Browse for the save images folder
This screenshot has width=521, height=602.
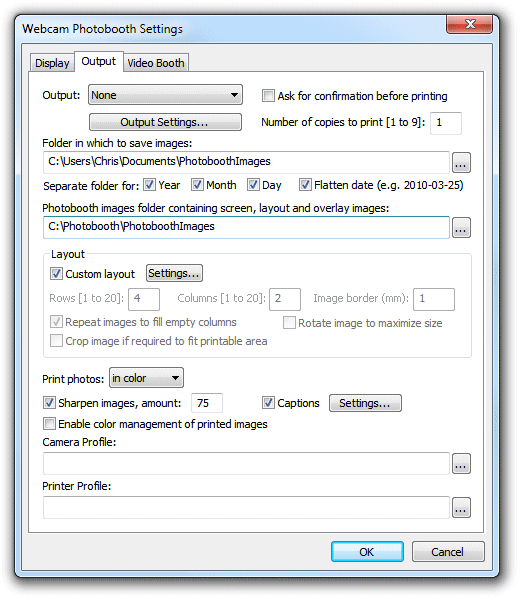click(461, 163)
